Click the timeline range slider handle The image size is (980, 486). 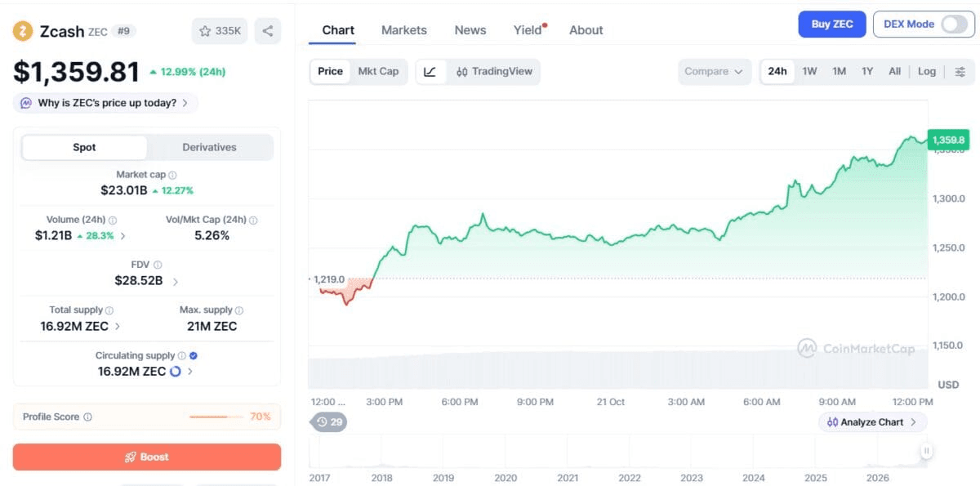pos(926,451)
